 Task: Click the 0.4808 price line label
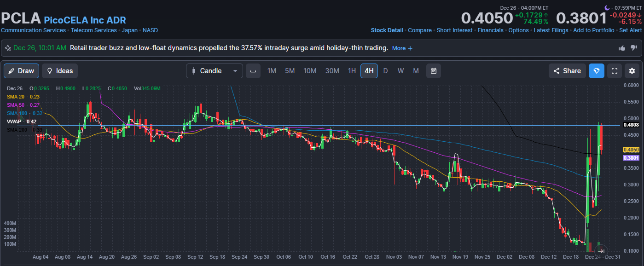631,125
